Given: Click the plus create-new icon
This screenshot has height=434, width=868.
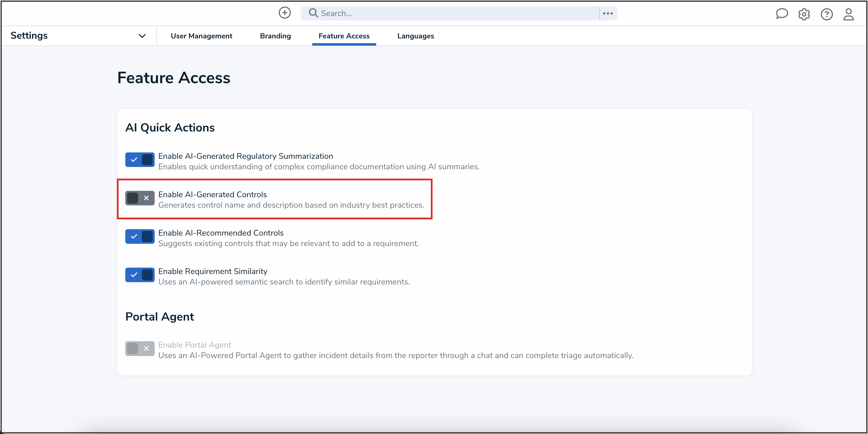Looking at the screenshot, I should [x=284, y=13].
